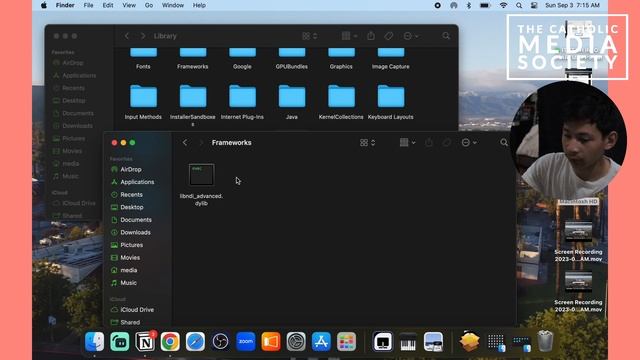The height and width of the screenshot is (360, 640).
Task: Open the Help menu
Action: click(199, 5)
